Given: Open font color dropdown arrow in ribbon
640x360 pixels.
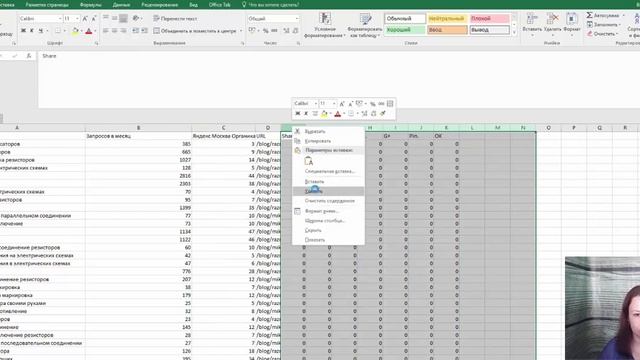Looking at the screenshot, I should coord(95,31).
